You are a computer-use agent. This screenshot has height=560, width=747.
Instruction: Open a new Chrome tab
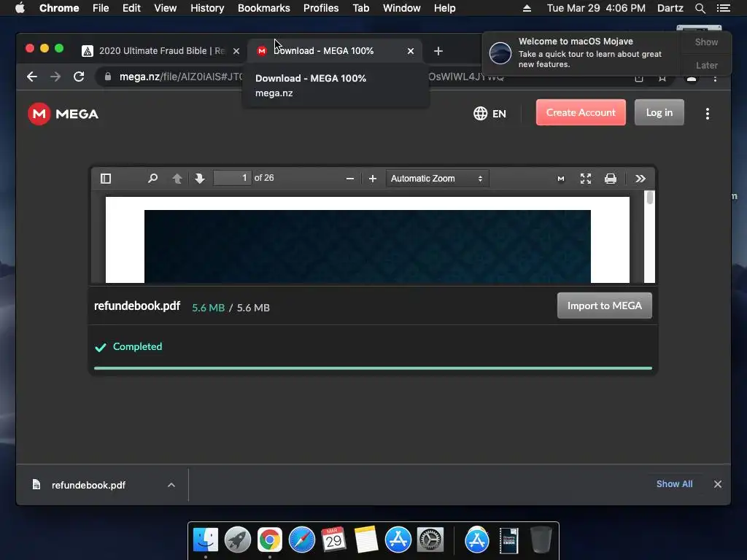[438, 51]
